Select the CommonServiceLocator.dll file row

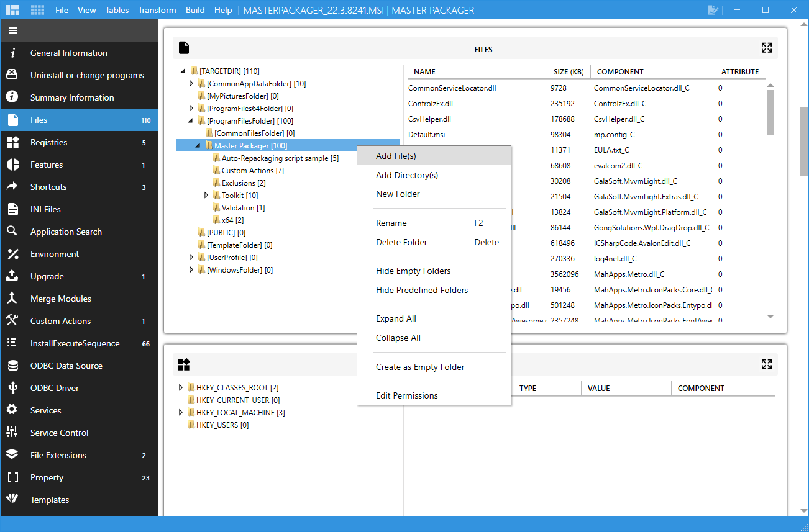click(x=586, y=88)
